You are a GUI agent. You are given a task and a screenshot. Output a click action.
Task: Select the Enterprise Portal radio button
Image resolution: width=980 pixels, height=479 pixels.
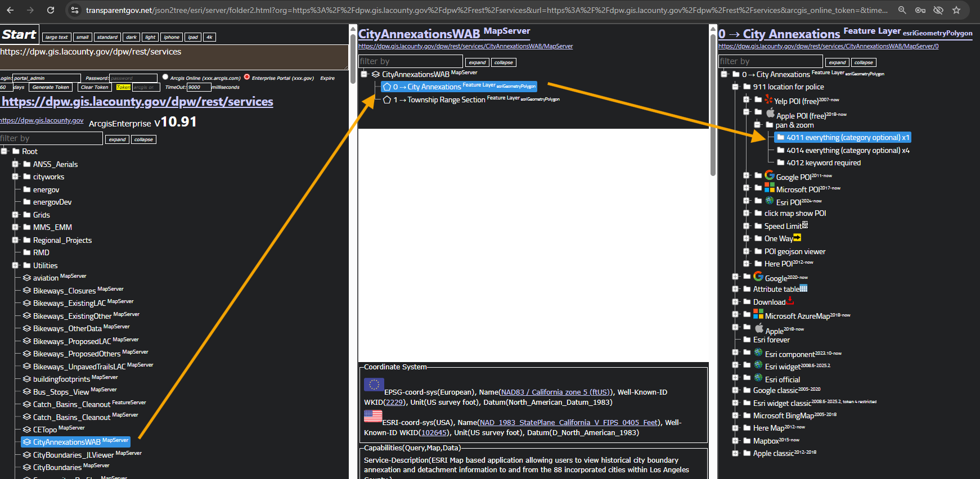247,77
